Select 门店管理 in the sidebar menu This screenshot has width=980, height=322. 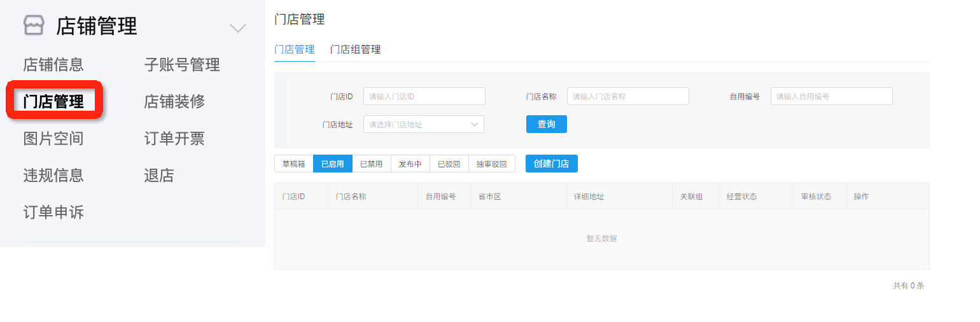point(53,101)
